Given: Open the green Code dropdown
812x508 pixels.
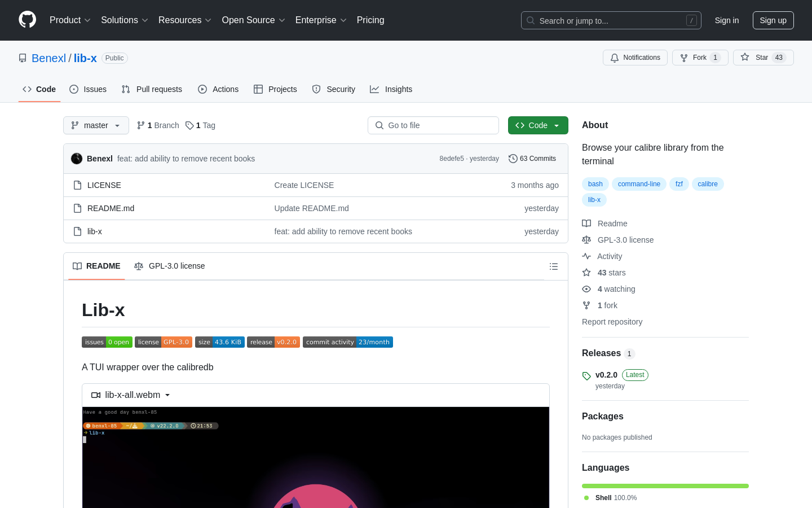Looking at the screenshot, I should (x=538, y=125).
